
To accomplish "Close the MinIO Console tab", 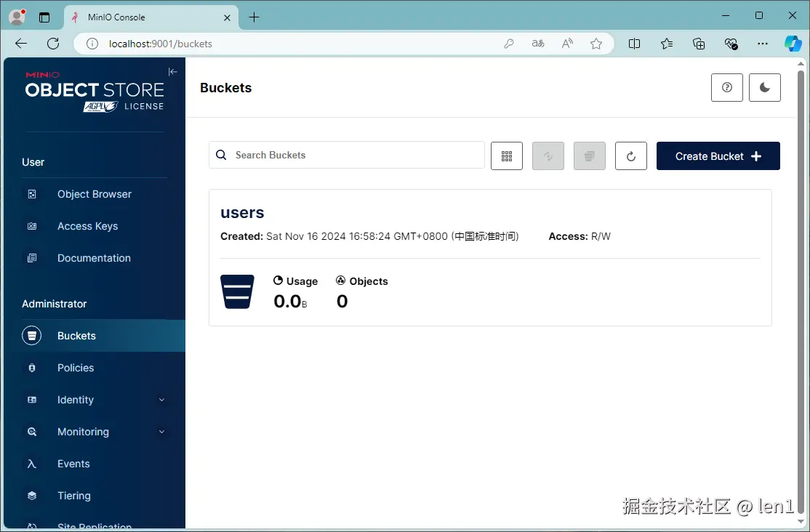I will click(227, 17).
